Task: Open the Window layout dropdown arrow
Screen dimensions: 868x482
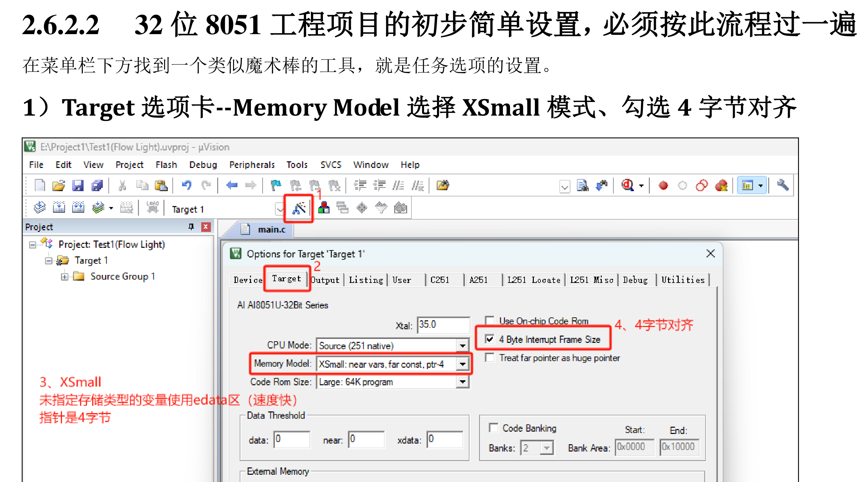Action: pos(761,186)
